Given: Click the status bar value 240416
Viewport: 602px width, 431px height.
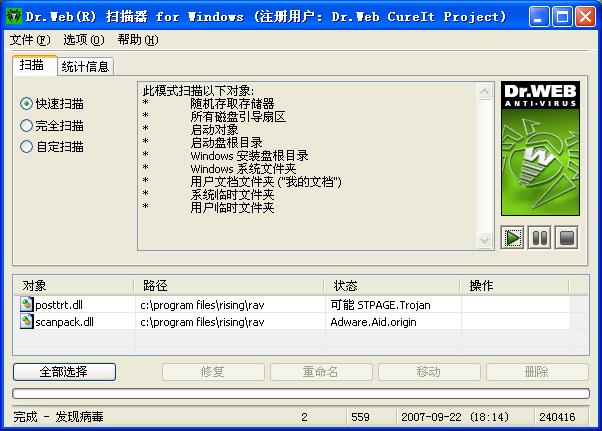Looking at the screenshot, I should pos(557,417).
